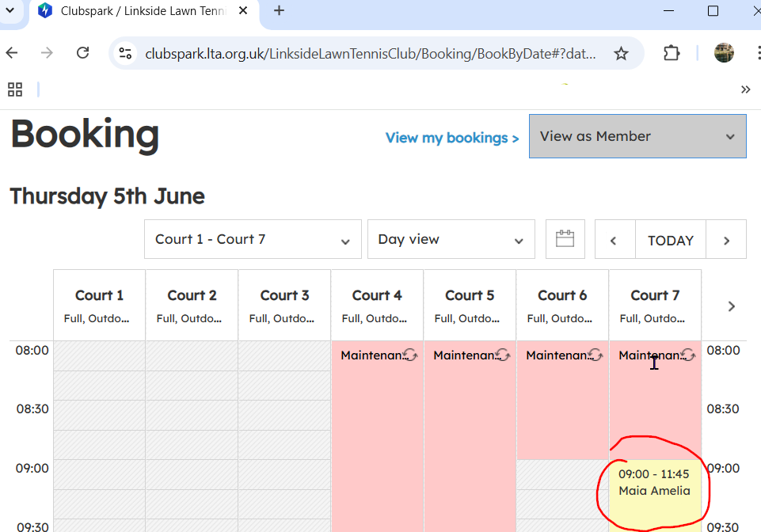The image size is (761, 532).
Task: Go to previous day arrow
Action: click(x=615, y=240)
